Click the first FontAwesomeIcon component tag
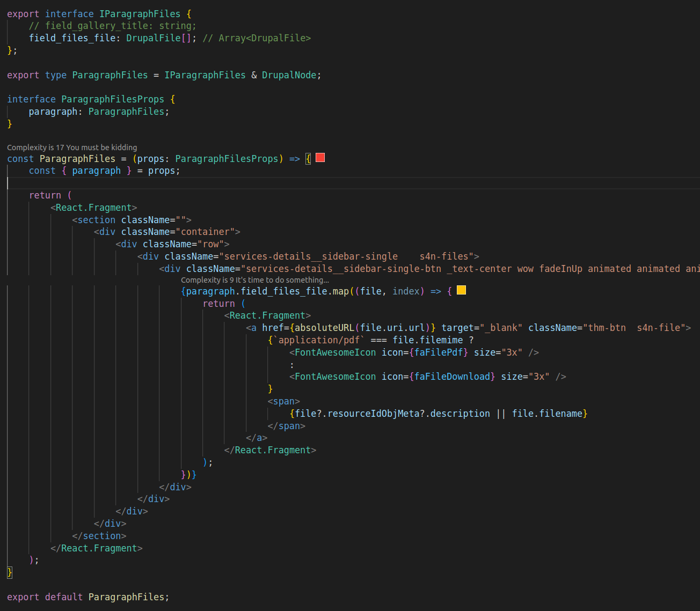This screenshot has height=611, width=700. click(x=334, y=352)
